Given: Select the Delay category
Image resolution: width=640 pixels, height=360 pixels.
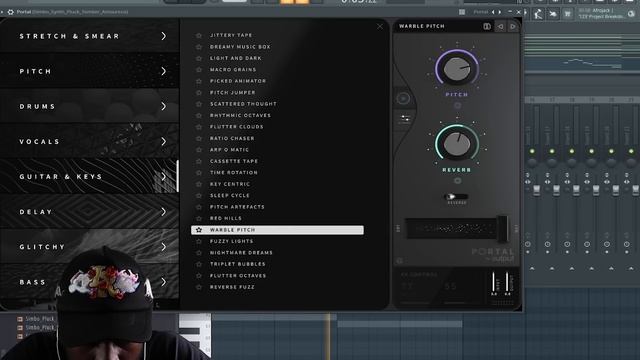Looking at the screenshot, I should point(89,211).
